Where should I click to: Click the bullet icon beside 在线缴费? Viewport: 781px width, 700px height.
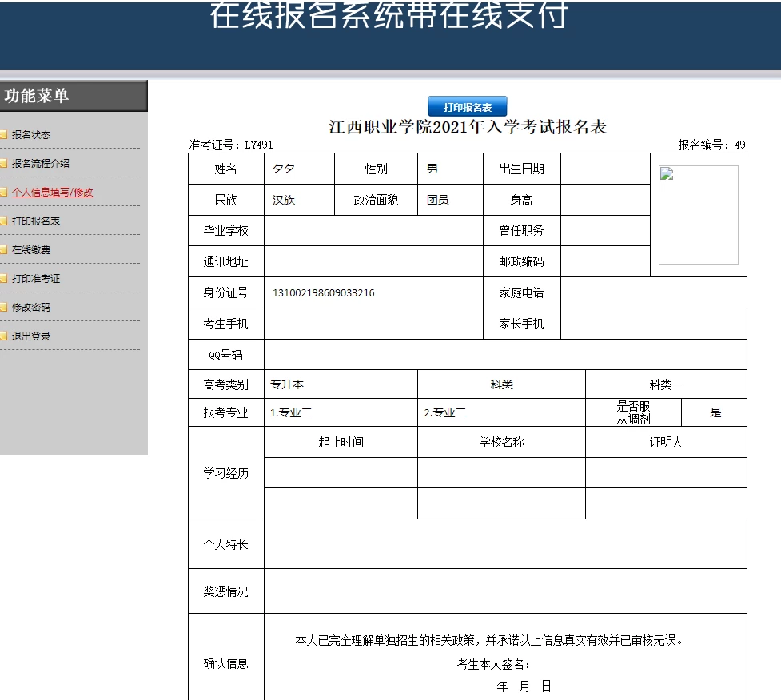point(4,250)
